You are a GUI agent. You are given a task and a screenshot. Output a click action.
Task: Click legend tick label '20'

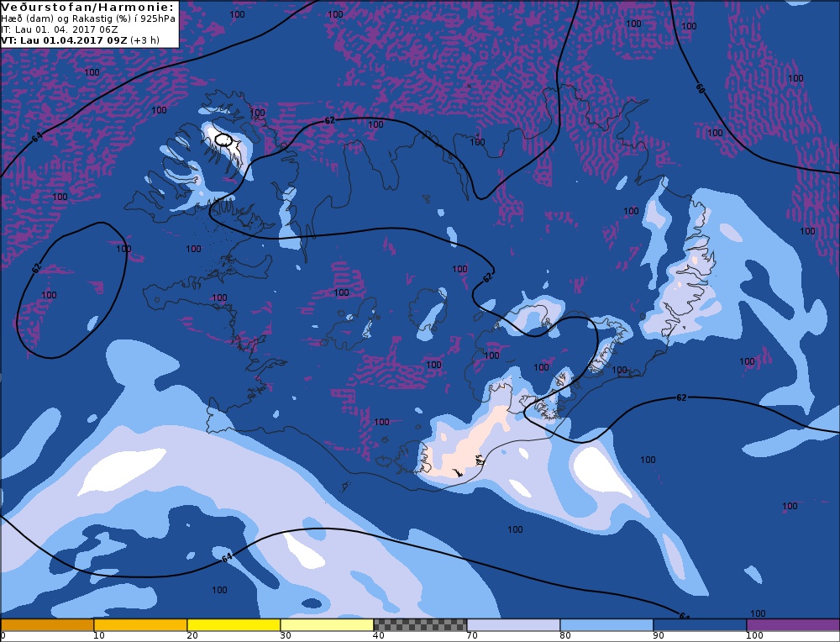[x=192, y=636]
